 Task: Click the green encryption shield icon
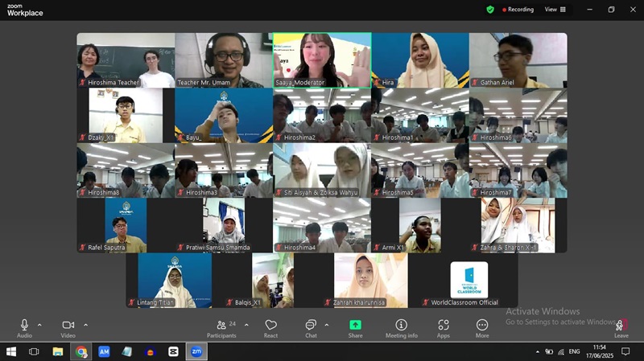[x=490, y=10]
